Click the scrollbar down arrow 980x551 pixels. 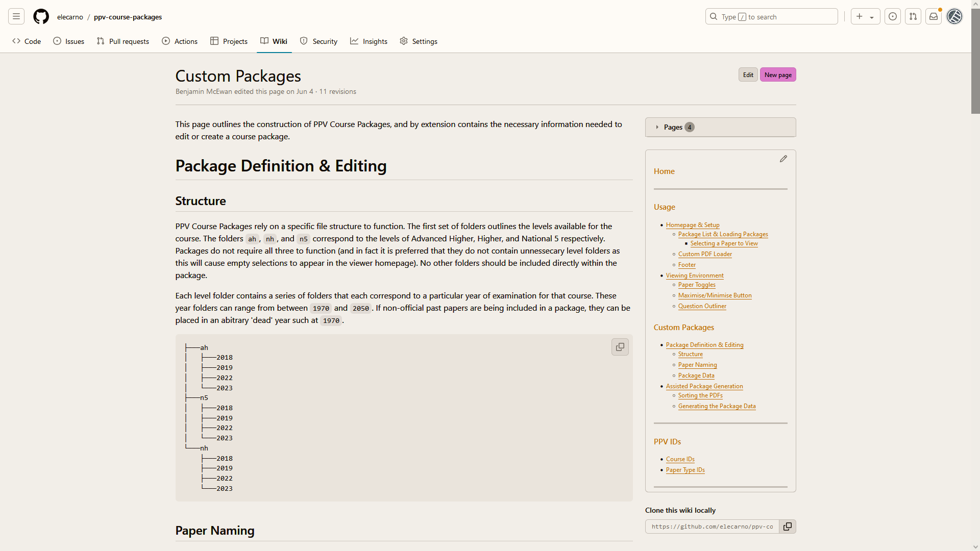pos(975,546)
